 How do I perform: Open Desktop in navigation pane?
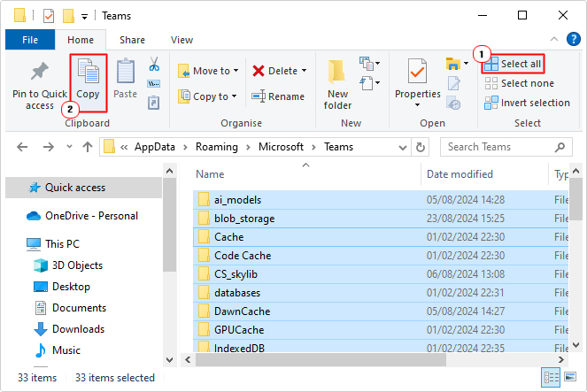click(62, 287)
